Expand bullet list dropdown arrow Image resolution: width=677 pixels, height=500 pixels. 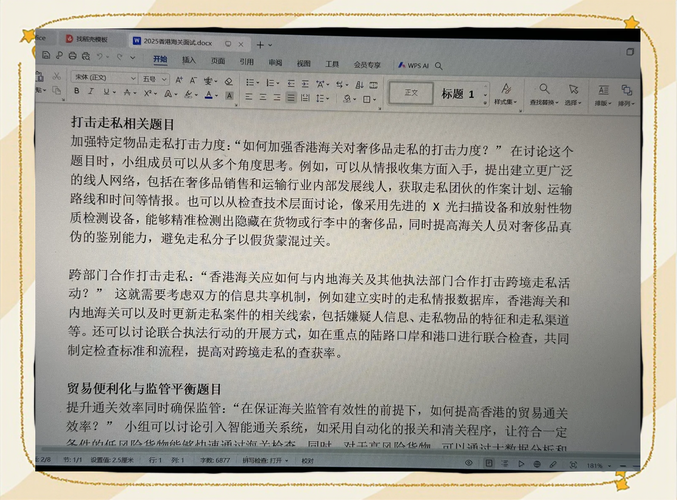pos(258,83)
